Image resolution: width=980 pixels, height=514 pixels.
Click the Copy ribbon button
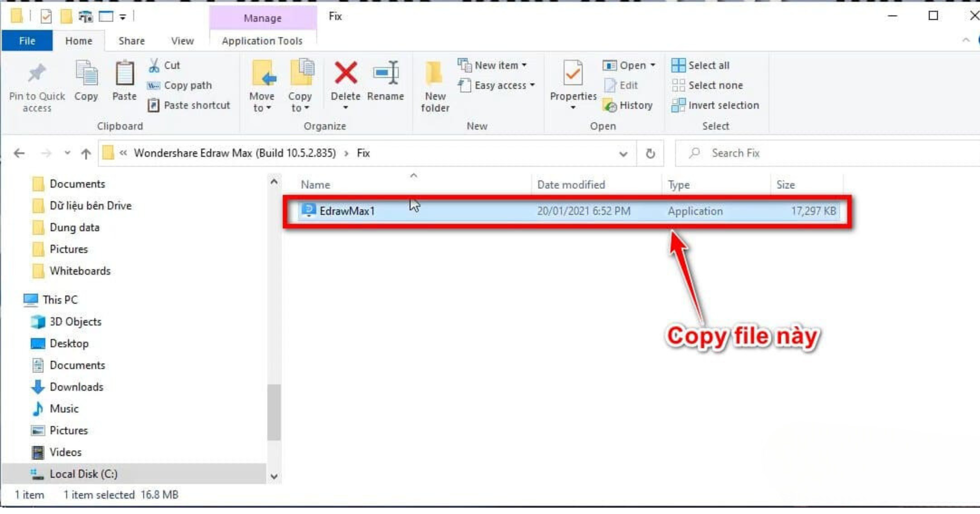point(86,81)
